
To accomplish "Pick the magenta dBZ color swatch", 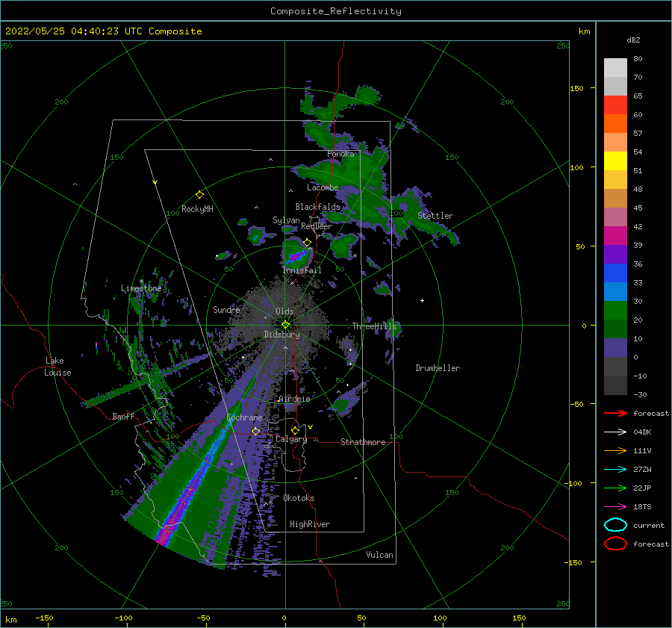I will pyautogui.click(x=615, y=235).
